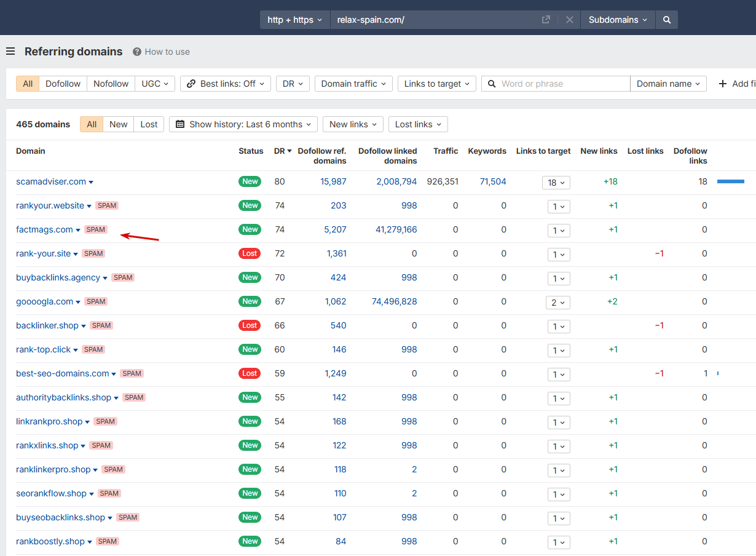
Task: Open the Domain traffic filter dropdown
Action: click(x=353, y=84)
